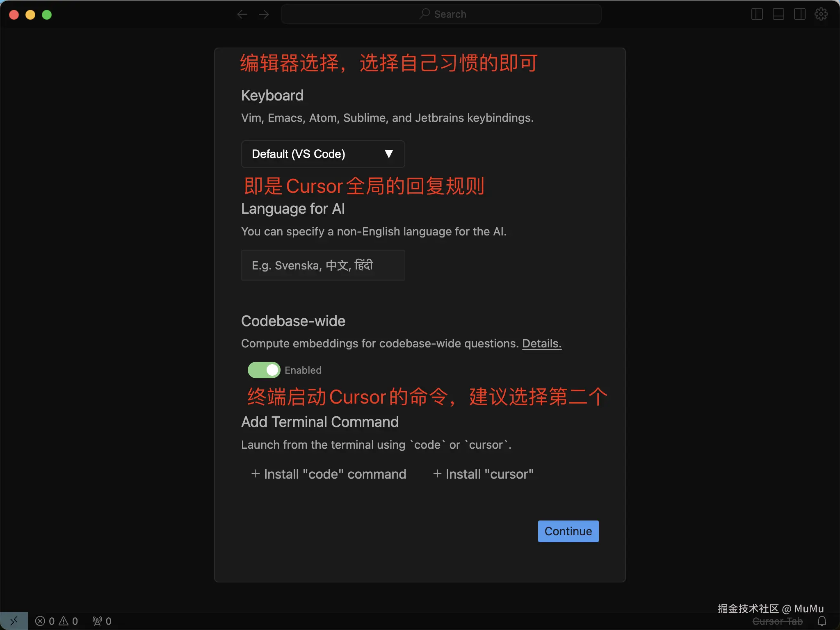Install the "cursor" terminal command
The height and width of the screenshot is (630, 840).
[483, 474]
